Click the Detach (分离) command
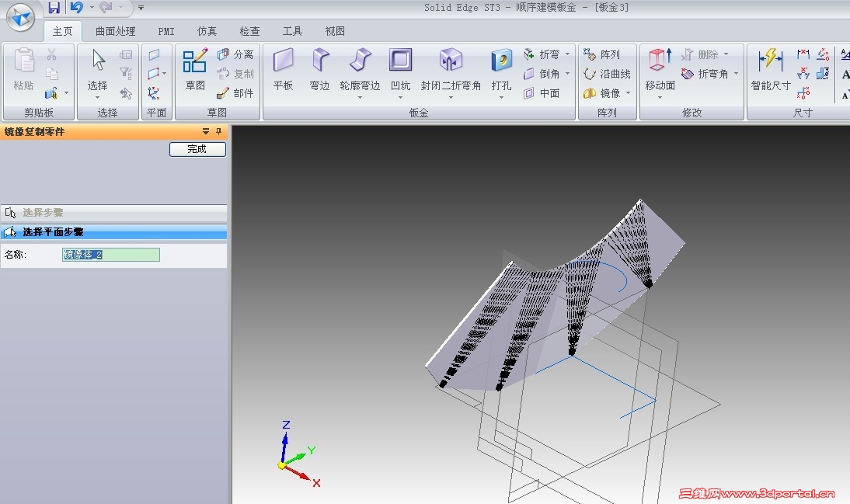This screenshot has width=850, height=504. coord(235,54)
